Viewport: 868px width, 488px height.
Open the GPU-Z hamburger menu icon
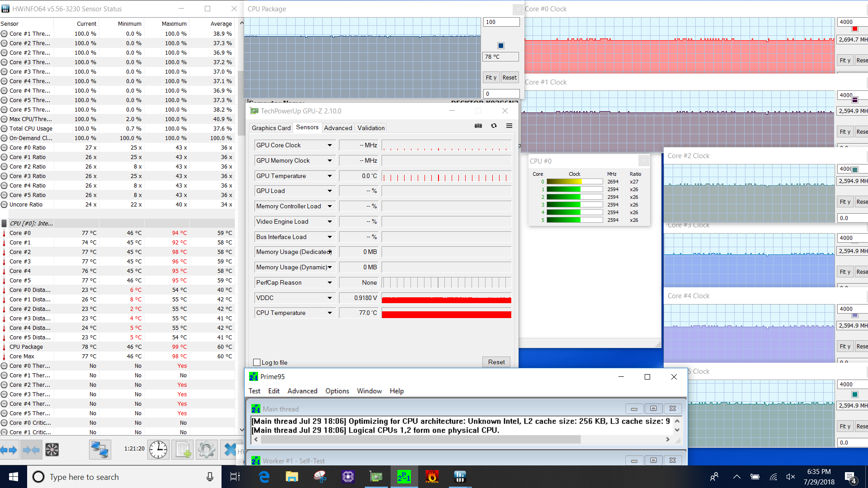pos(509,126)
